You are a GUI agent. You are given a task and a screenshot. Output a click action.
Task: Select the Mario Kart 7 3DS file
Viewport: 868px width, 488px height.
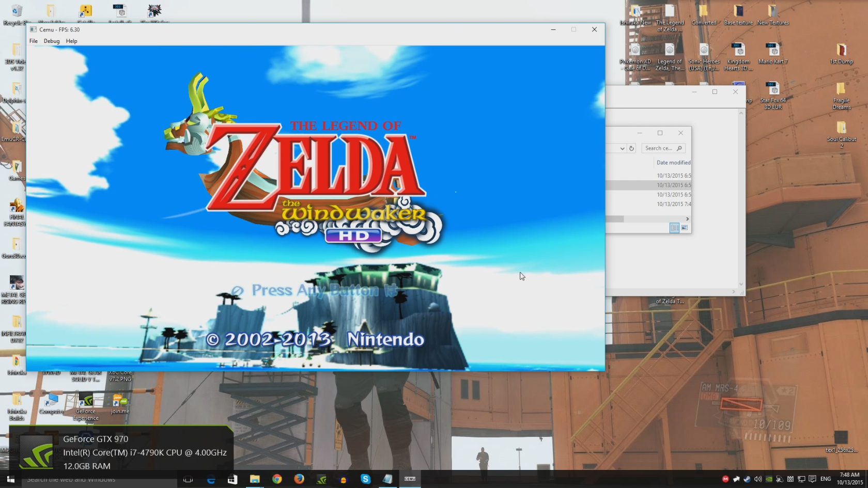773,54
